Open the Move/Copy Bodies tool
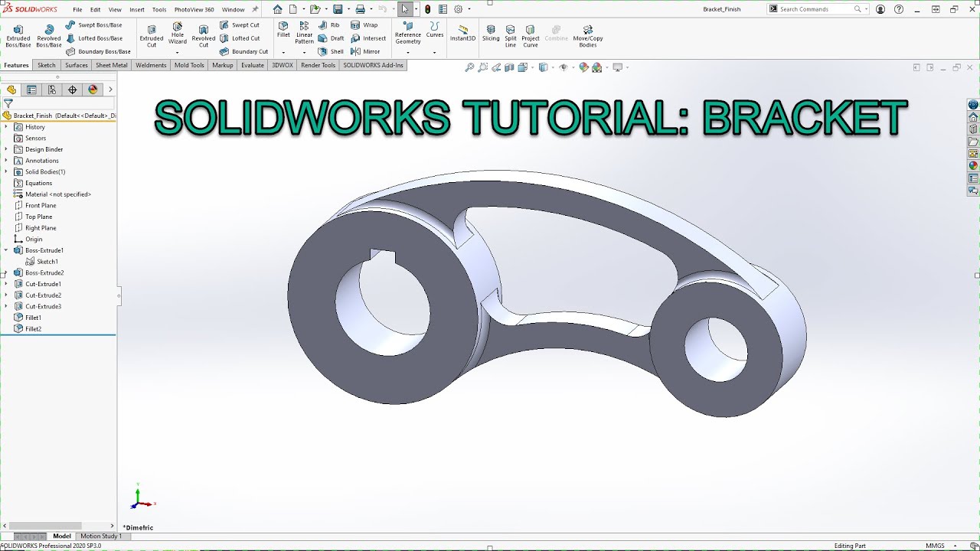 tap(588, 35)
